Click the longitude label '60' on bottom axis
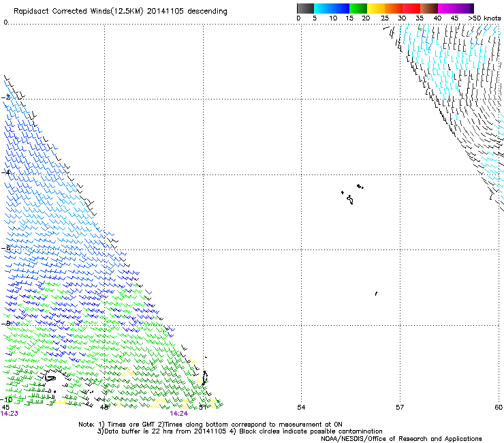The width and height of the screenshot is (504, 443). coord(499,408)
